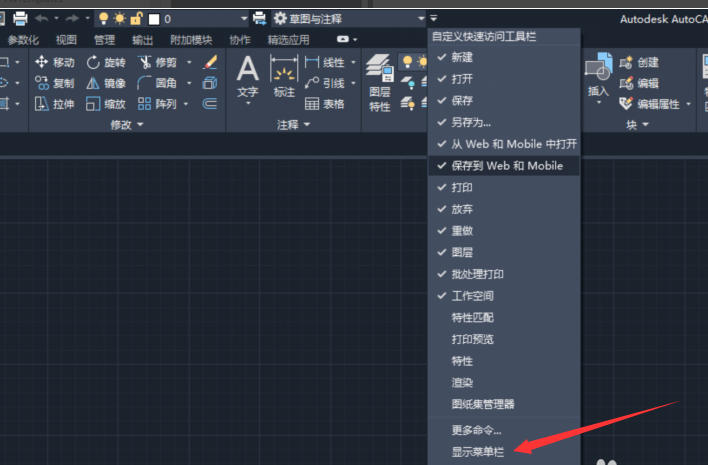Viewport: 708px width, 465px height.
Task: Click the Plot printer icon in quick access toolbar
Action: click(x=20, y=19)
